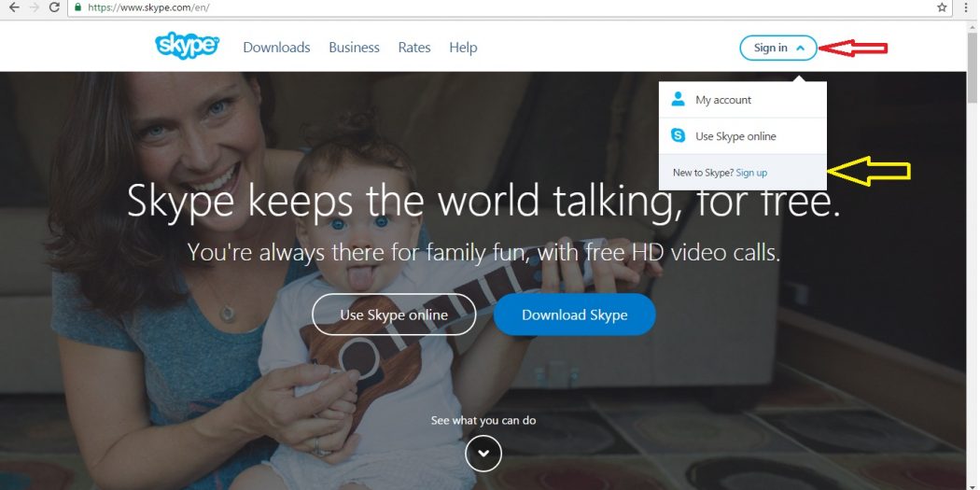Click the outlined Use Skype online button

point(394,315)
